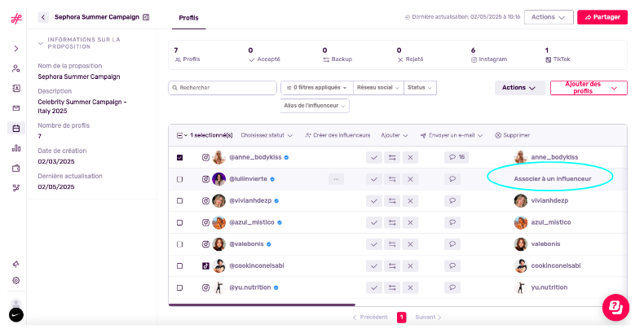
Task: Click the @yu.nutrition handle
Action: pos(249,287)
